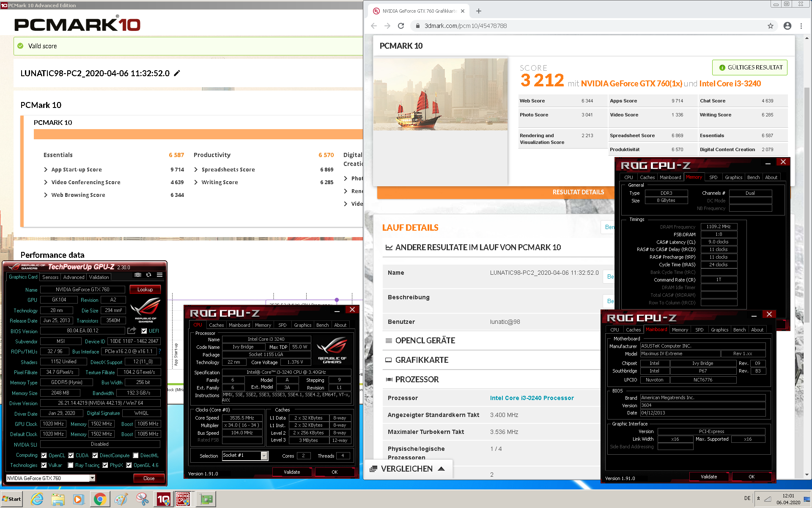Switch to the Advanced tab in GPU-Z
The height and width of the screenshot is (508, 812).
pos(74,277)
